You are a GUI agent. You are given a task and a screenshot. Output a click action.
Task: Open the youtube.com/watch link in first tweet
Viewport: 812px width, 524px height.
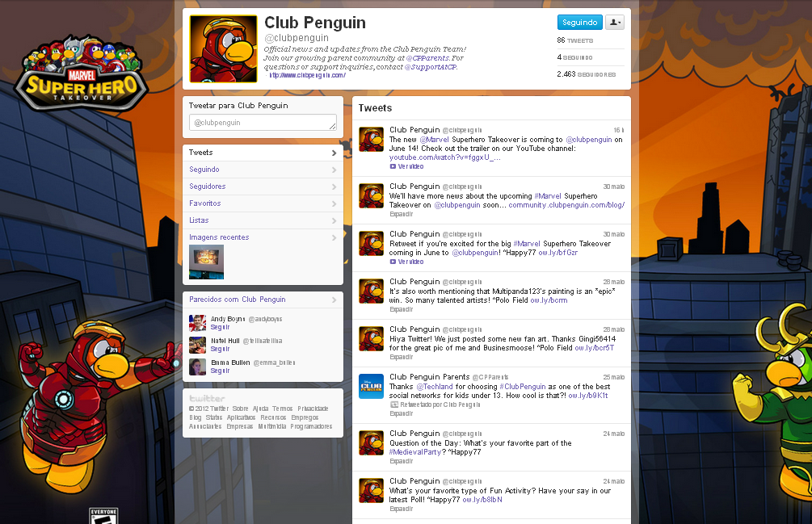tap(445, 157)
